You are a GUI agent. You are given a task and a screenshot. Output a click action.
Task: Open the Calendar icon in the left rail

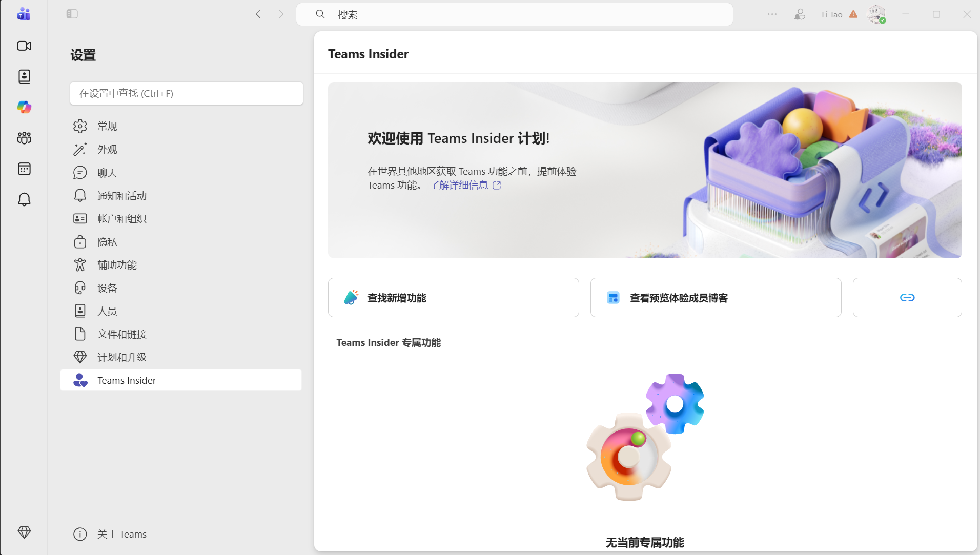24,169
